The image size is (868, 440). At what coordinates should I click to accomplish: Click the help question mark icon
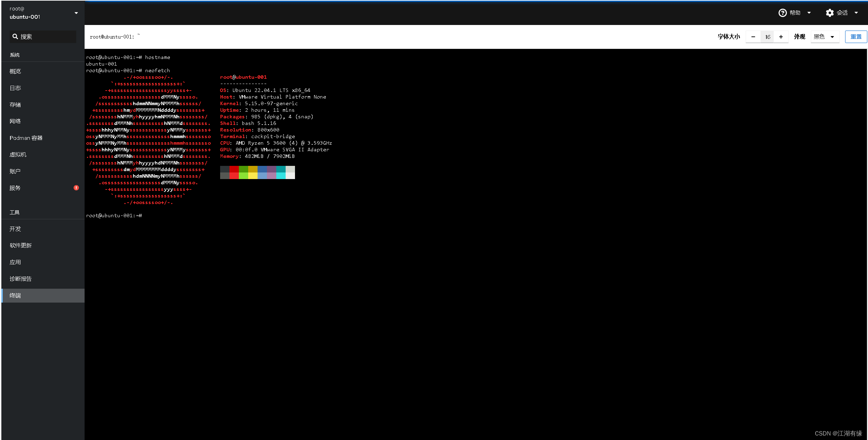pos(782,13)
